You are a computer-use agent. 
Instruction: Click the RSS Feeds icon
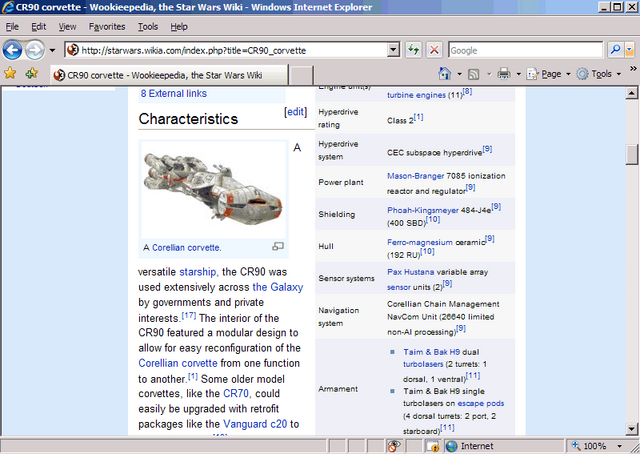click(x=473, y=74)
